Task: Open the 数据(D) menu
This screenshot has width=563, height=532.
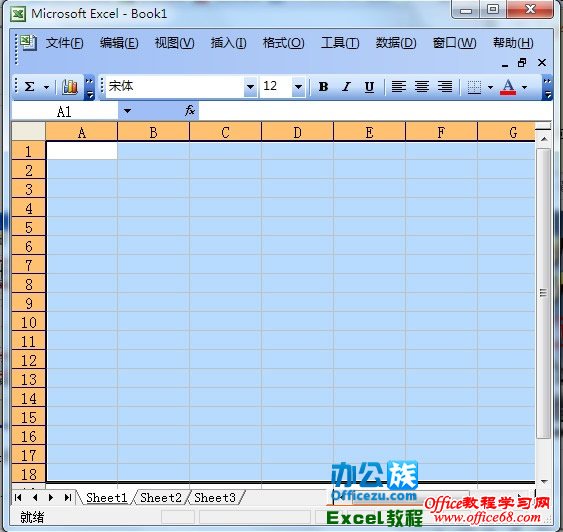Action: pyautogui.click(x=396, y=43)
